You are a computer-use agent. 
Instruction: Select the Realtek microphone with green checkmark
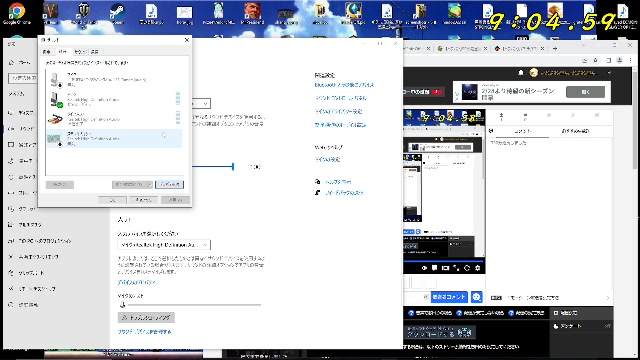coord(113,99)
